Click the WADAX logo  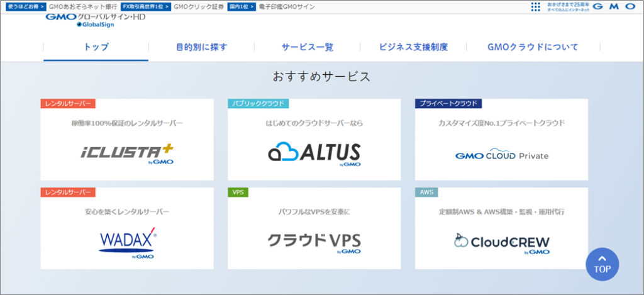point(127,242)
